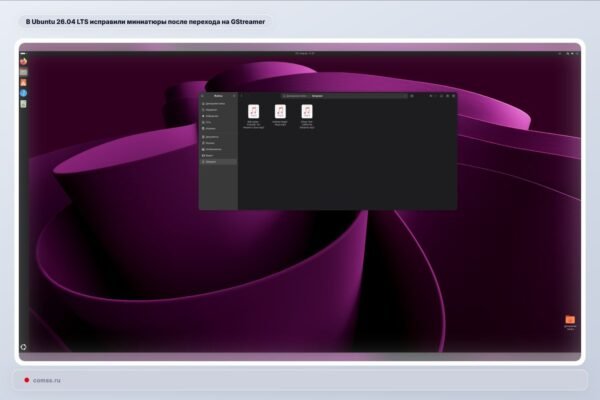Toggle grid/list view in Files toolbar
This screenshot has height=400, width=600.
(x=430, y=96)
